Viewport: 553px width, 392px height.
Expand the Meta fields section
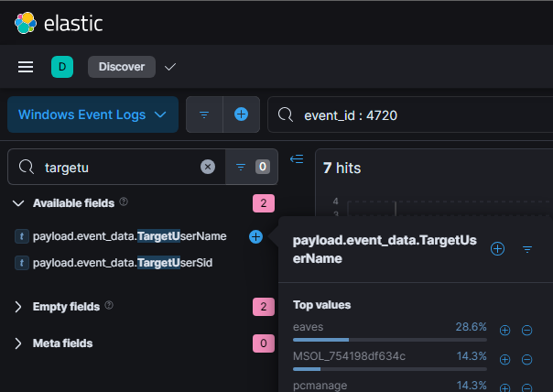coord(18,343)
